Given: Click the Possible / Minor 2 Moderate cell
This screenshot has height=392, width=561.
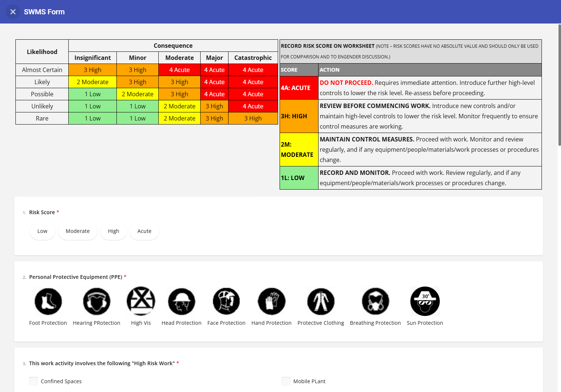Looking at the screenshot, I should (x=138, y=94).
